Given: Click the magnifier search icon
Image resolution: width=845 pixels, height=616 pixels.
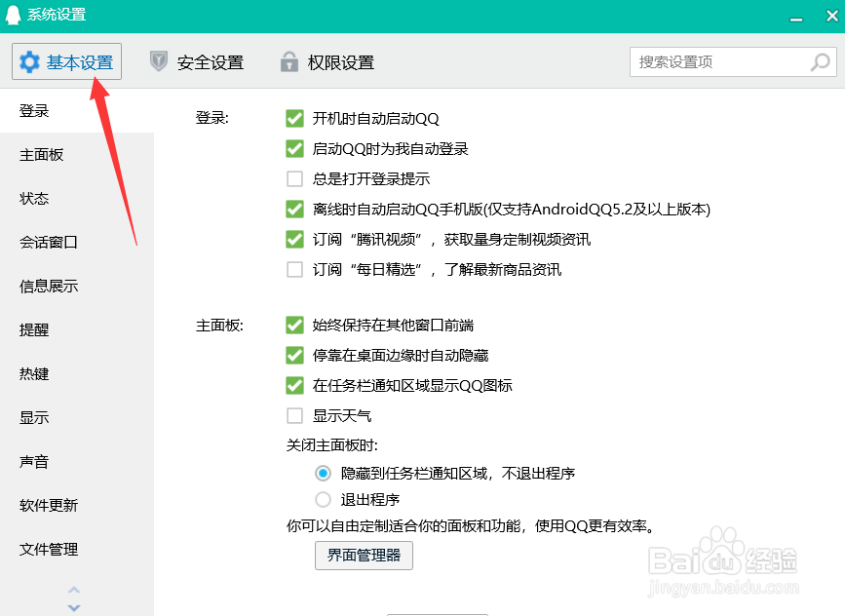Looking at the screenshot, I should 821,62.
